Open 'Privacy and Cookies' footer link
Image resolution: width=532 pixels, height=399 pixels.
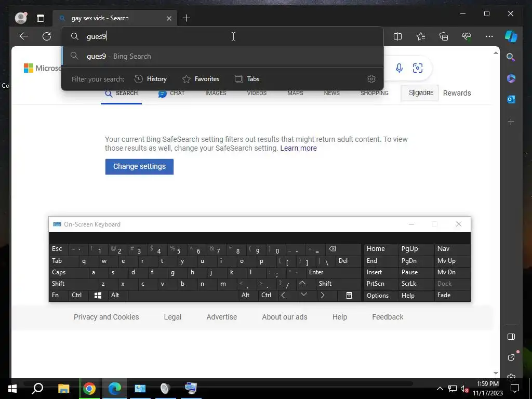pos(106,317)
